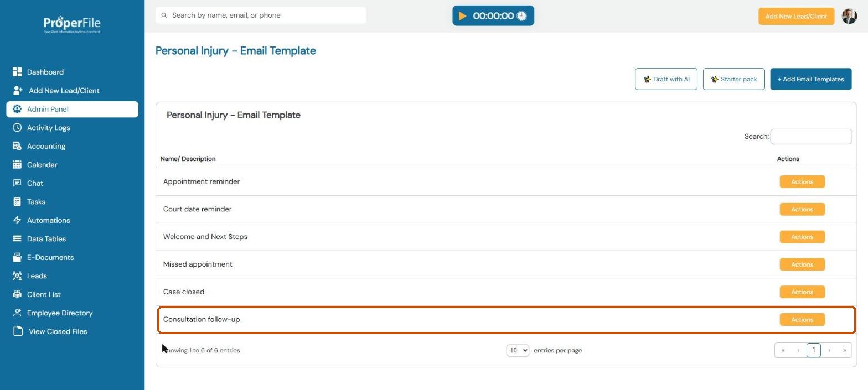The image size is (868, 390).
Task: Click the Data Tables list icon
Action: [17, 238]
